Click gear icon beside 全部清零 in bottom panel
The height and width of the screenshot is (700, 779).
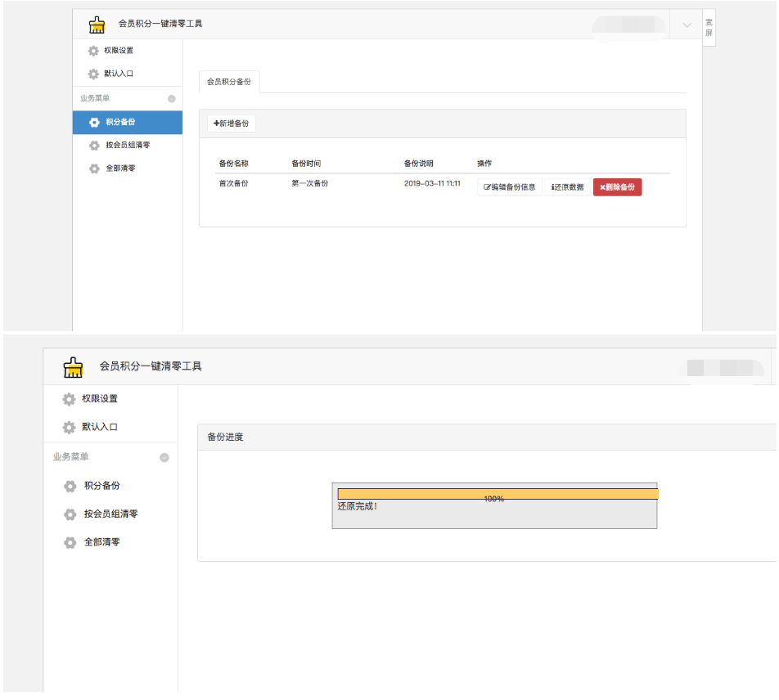[x=70, y=543]
